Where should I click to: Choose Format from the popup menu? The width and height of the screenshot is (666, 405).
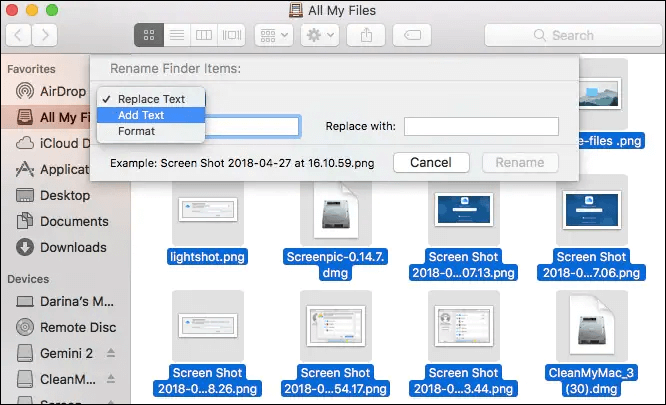pyautogui.click(x=136, y=131)
